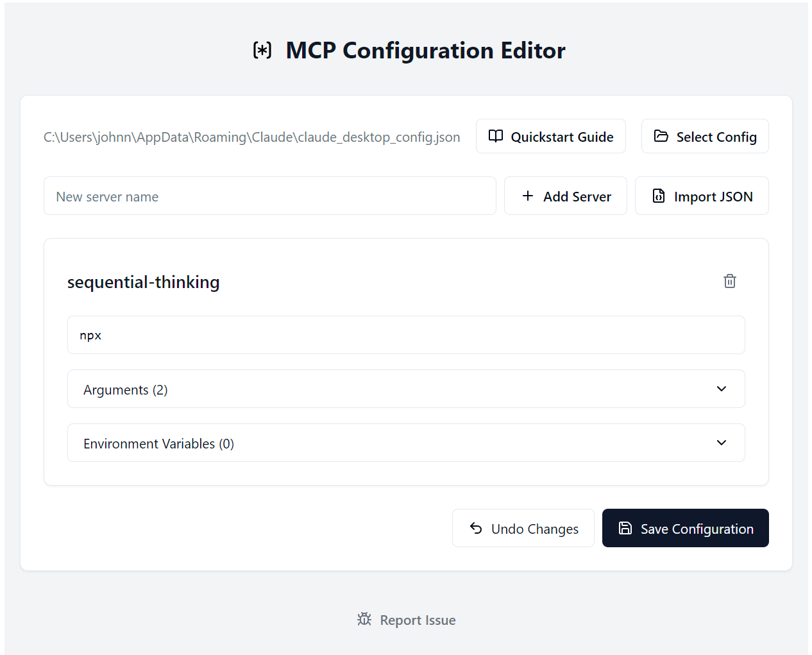
Task: Click the claude_desktop_config.json path text
Action: coord(251,136)
